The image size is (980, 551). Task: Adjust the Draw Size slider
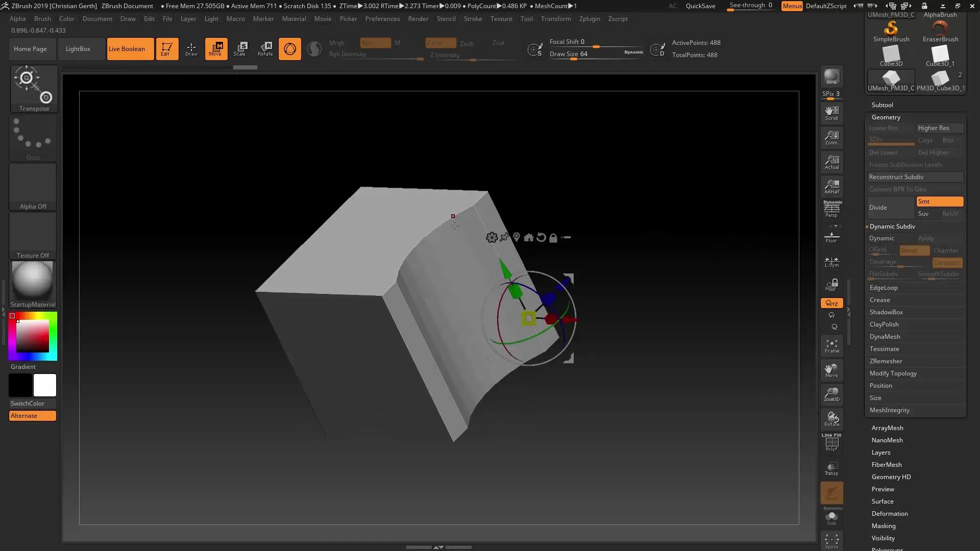point(596,55)
